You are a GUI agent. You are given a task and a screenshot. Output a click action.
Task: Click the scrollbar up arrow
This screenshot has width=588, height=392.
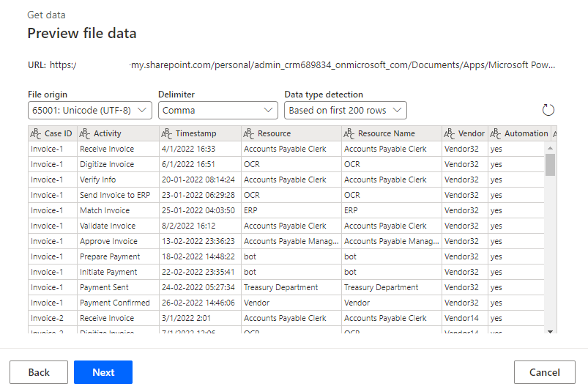550,148
